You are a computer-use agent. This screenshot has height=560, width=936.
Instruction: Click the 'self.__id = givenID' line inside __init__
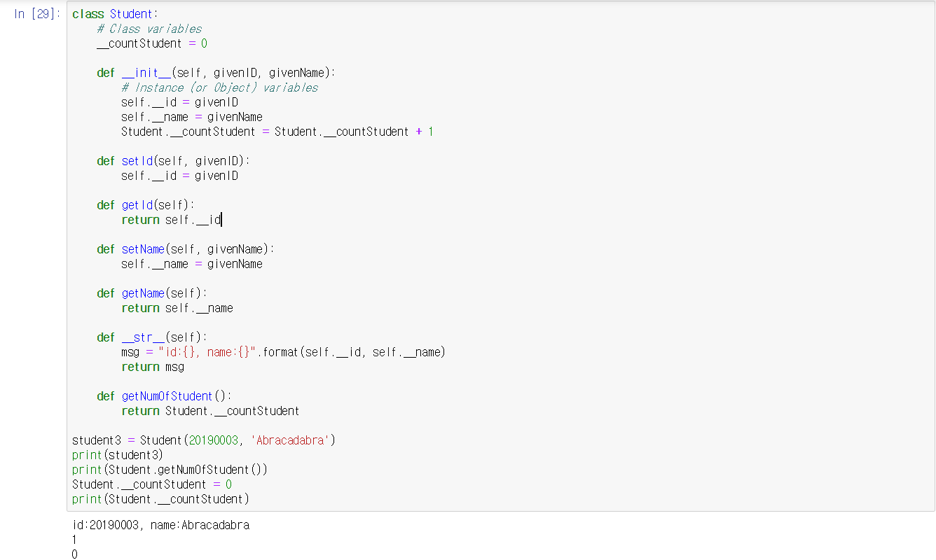coord(179,102)
